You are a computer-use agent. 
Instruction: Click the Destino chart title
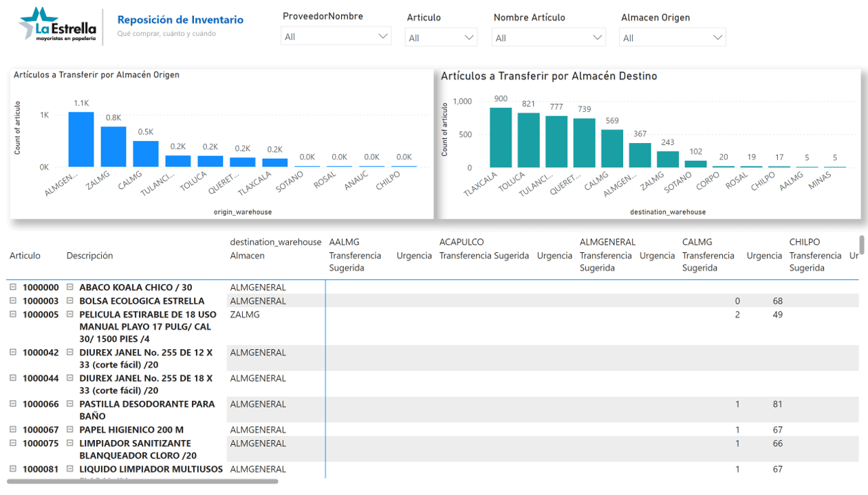549,76
